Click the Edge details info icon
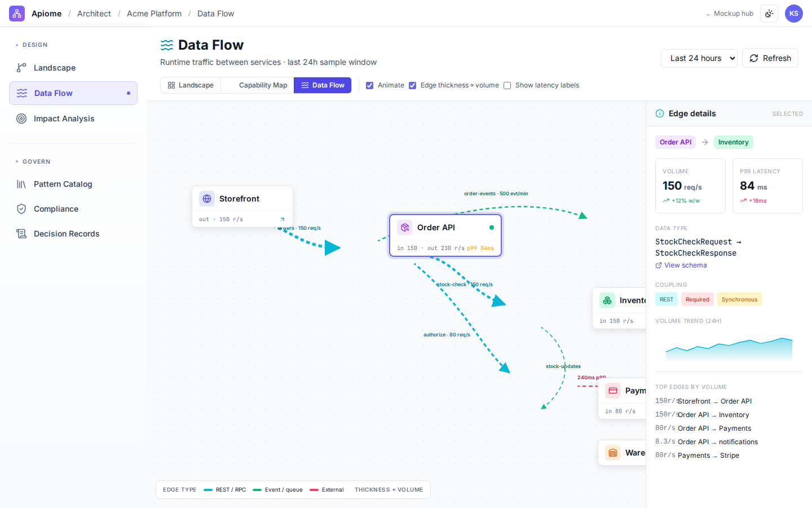The height and width of the screenshot is (508, 812). pyautogui.click(x=660, y=113)
